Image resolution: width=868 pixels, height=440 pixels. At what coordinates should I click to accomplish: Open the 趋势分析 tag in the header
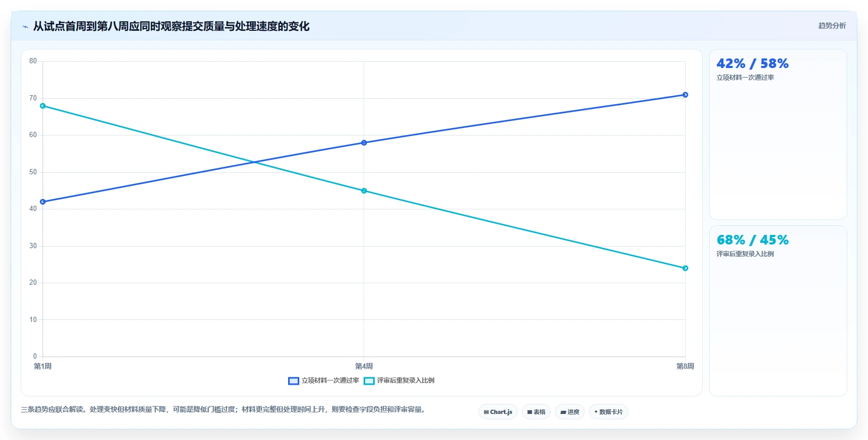832,26
